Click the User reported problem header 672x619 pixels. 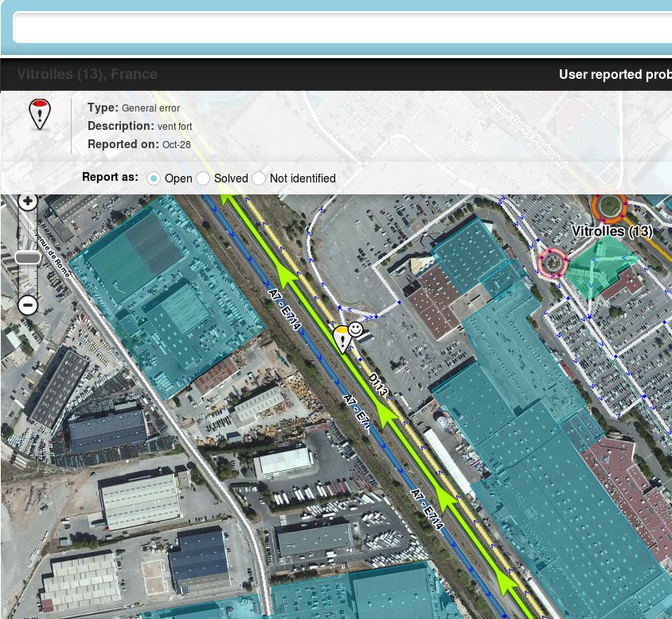613,75
